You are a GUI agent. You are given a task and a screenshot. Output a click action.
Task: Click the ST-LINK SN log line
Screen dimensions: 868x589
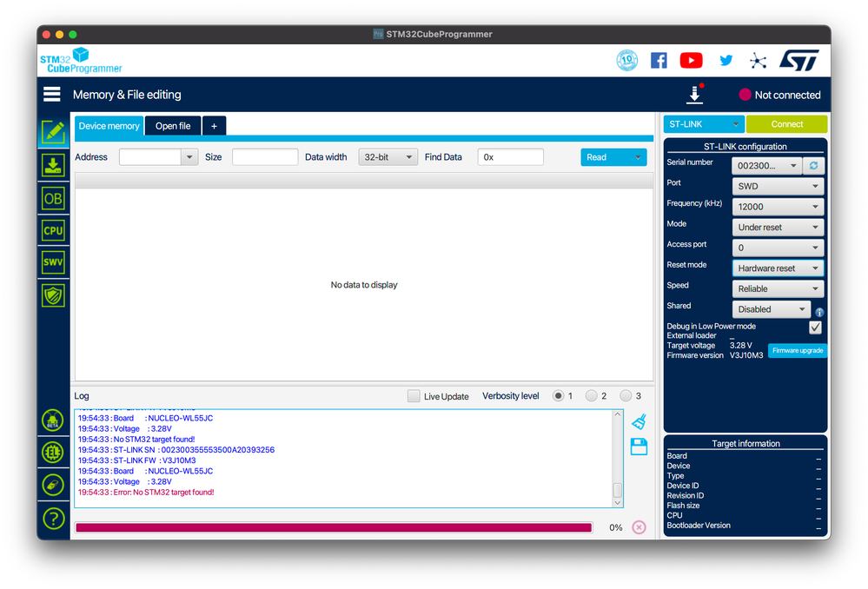point(176,449)
